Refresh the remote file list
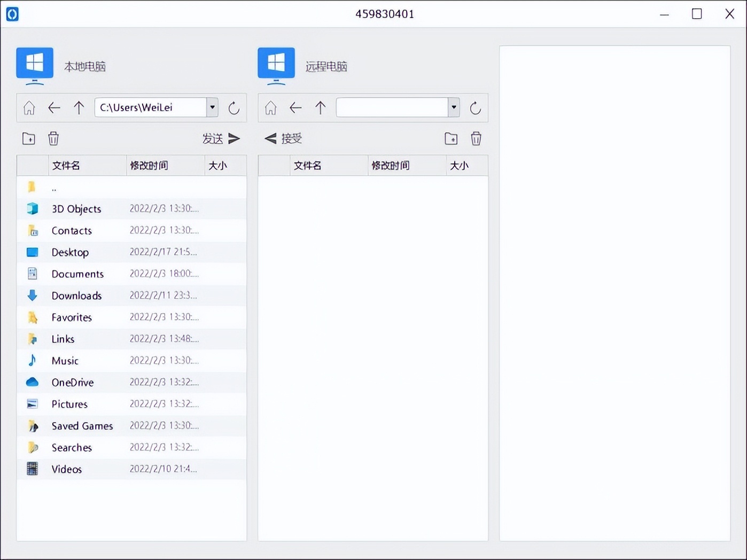 [476, 107]
